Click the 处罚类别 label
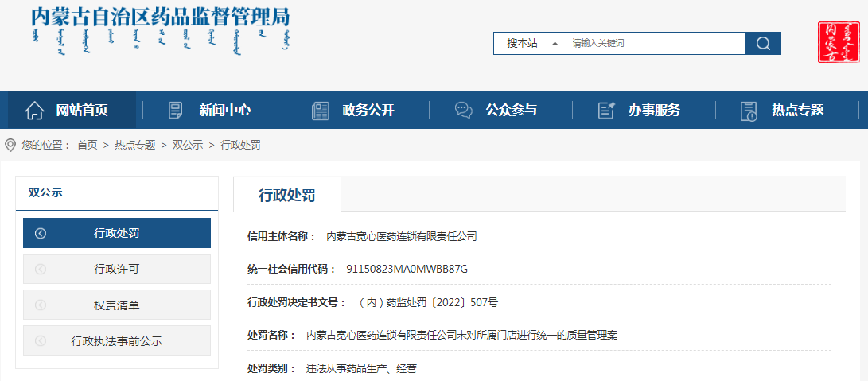The image size is (868, 381). pos(271,368)
